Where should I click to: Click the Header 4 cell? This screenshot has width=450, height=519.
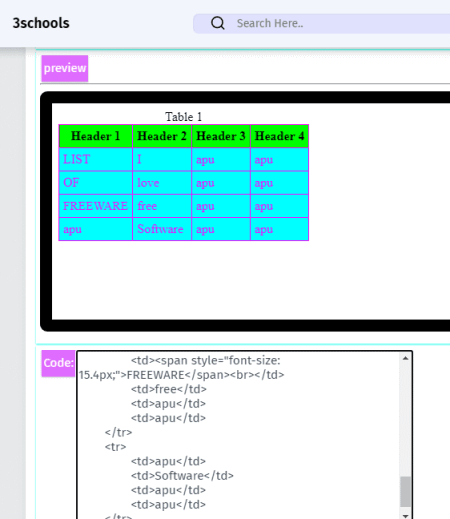coord(279,136)
